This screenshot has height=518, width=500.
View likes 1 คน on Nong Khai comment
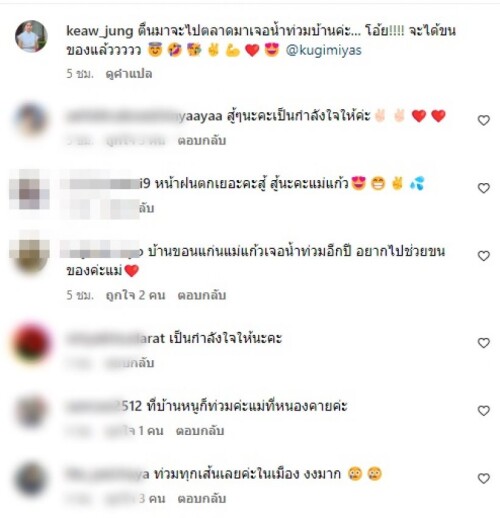[x=134, y=431]
